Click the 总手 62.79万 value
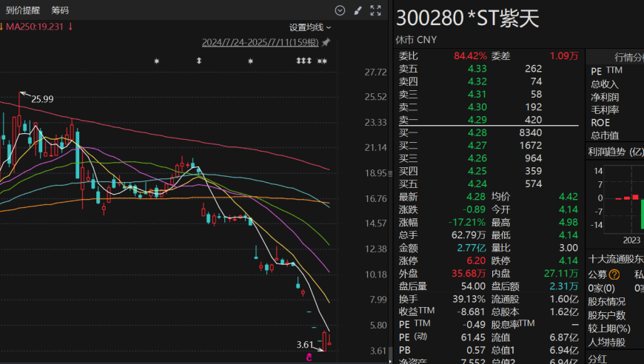Screen dimensions: 644x364 (469, 235)
